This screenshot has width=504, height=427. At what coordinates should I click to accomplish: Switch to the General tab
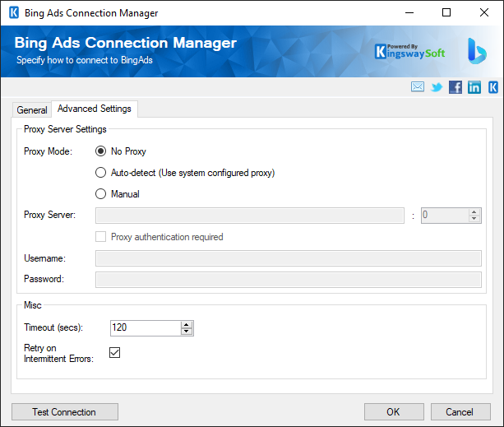coord(32,110)
